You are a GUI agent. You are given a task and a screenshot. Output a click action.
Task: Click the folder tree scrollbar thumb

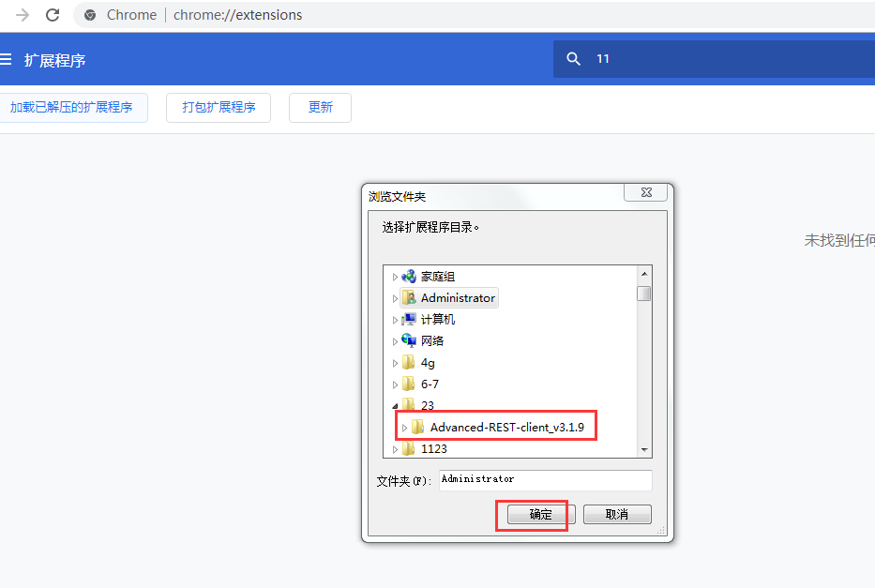(x=644, y=294)
